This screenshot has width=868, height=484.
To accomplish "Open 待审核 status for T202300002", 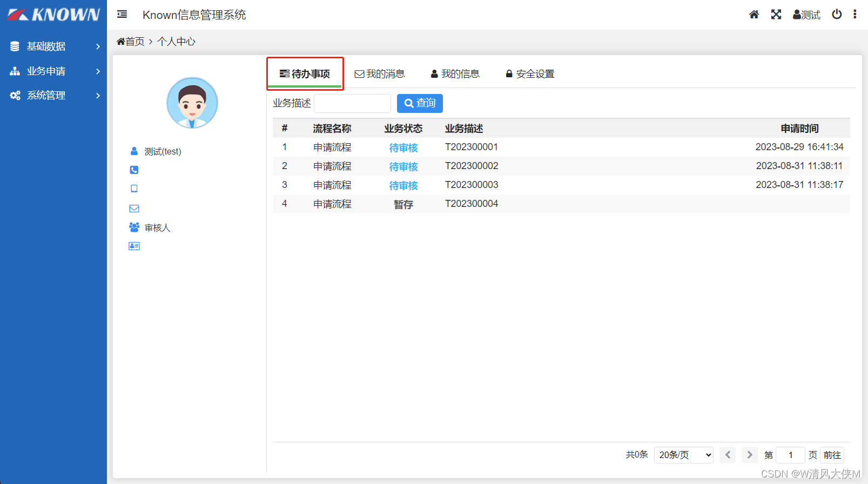I will pos(403,166).
